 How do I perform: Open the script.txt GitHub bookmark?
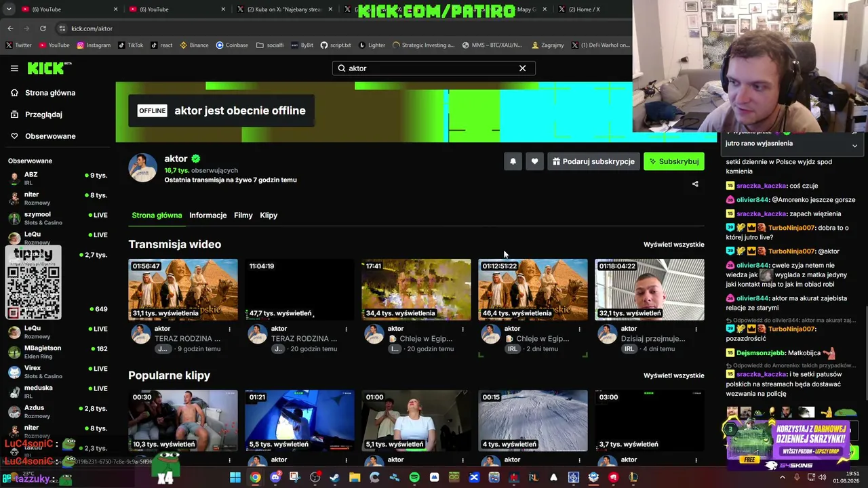[x=336, y=45]
